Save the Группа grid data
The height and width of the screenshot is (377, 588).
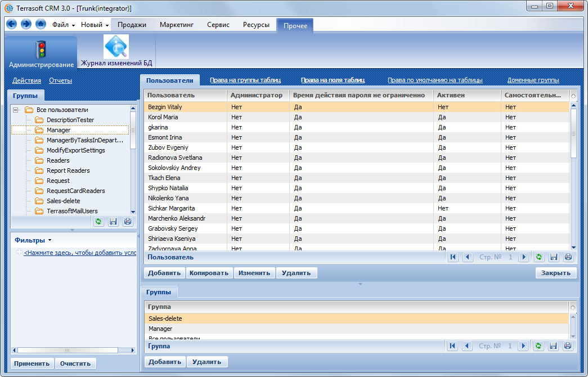coord(553,346)
